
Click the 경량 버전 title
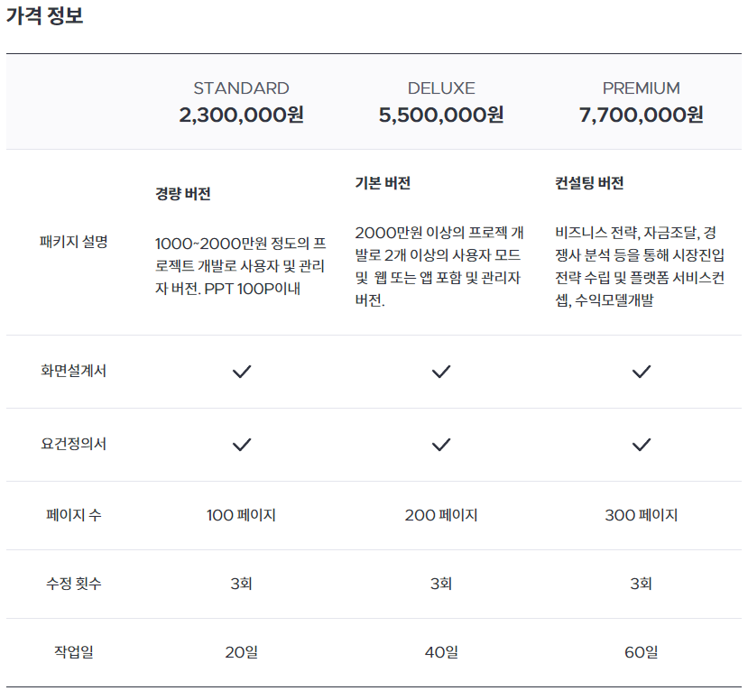(x=183, y=194)
